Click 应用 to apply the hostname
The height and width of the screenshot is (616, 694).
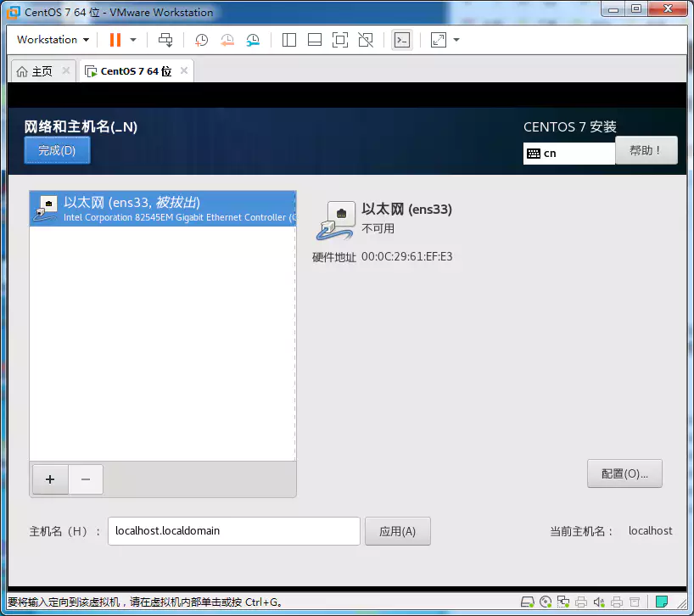pos(397,531)
